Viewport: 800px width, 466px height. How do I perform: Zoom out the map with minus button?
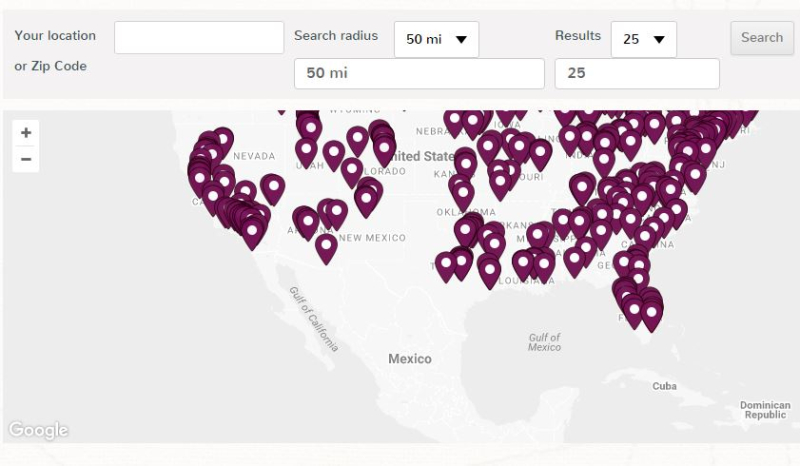(26, 159)
